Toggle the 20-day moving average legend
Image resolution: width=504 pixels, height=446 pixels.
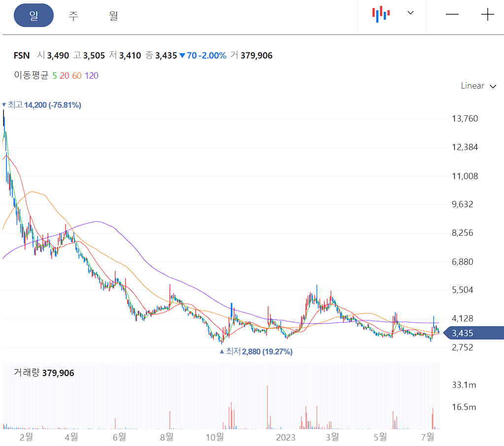coord(63,76)
